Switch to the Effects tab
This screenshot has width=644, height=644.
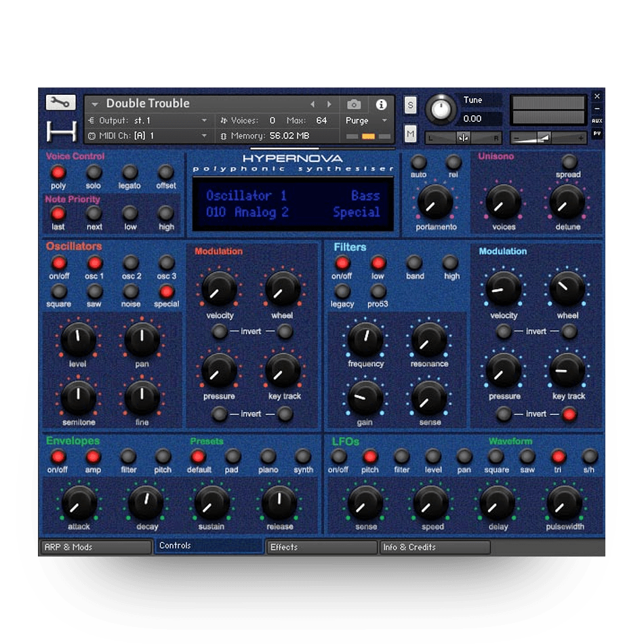(x=321, y=547)
